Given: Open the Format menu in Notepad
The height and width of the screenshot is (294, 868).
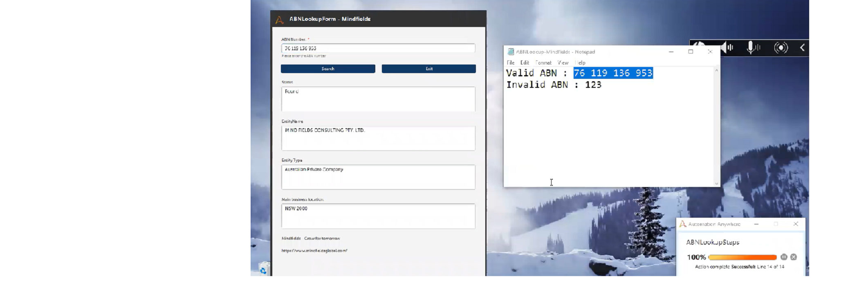Looking at the screenshot, I should 543,63.
